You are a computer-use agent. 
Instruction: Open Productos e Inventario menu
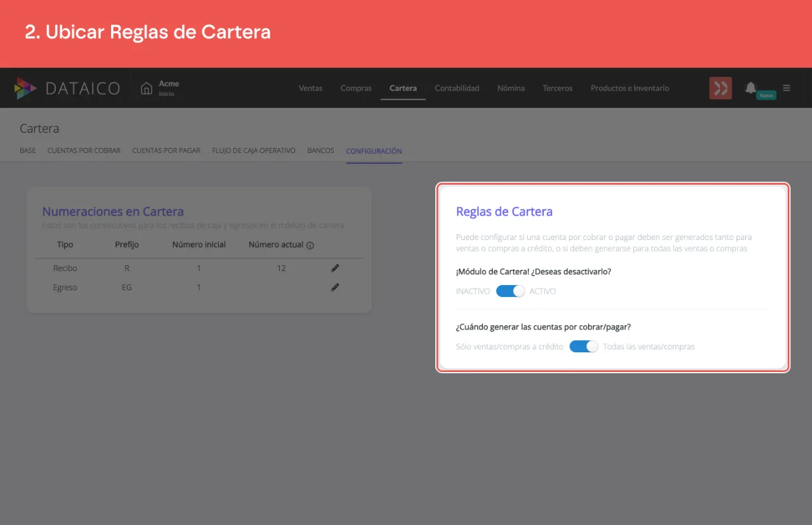tap(630, 88)
